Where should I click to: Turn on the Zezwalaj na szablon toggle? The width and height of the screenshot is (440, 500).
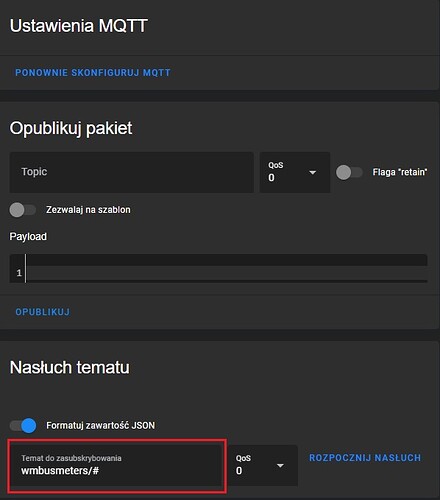click(23, 210)
